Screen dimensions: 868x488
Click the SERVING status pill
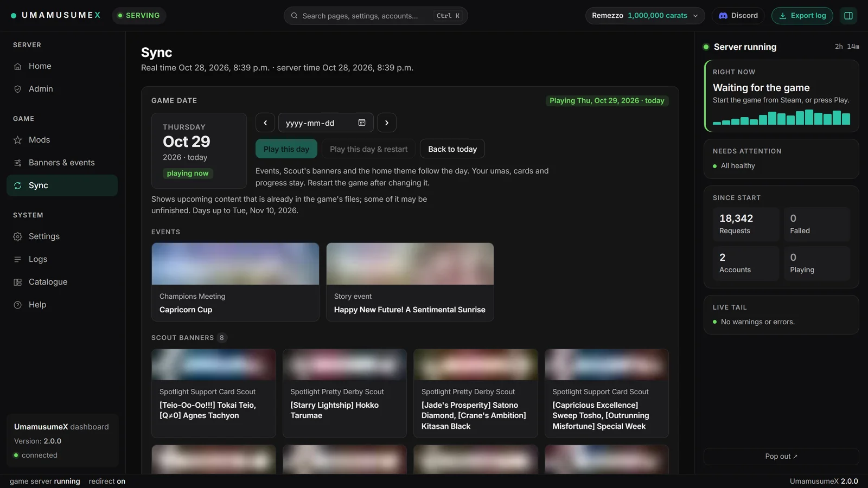click(139, 16)
